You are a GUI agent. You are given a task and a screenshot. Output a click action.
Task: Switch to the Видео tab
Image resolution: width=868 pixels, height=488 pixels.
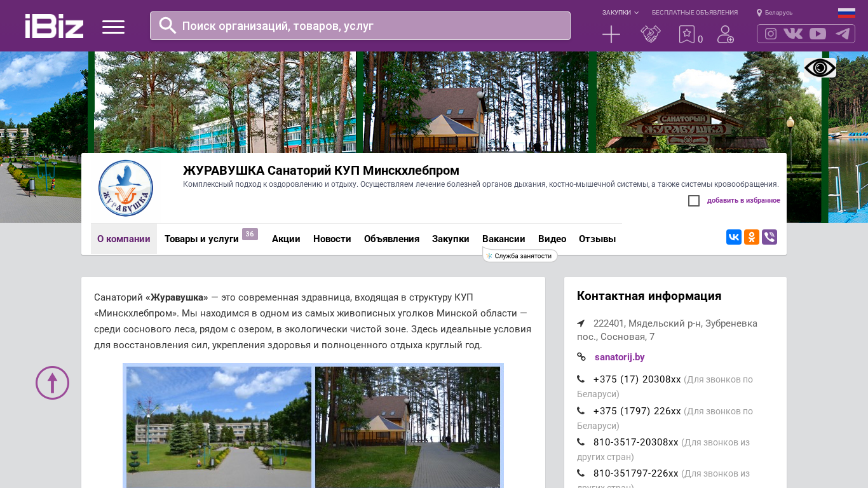pos(552,239)
